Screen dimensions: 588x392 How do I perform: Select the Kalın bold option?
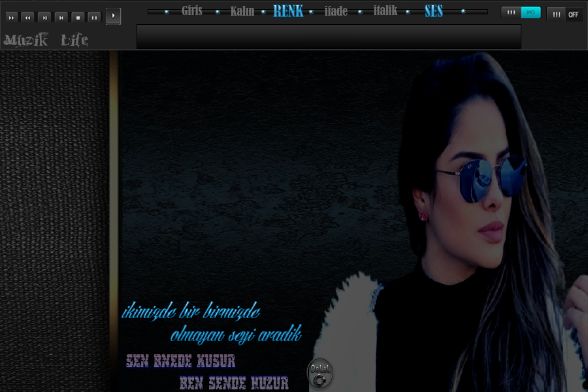(x=242, y=11)
